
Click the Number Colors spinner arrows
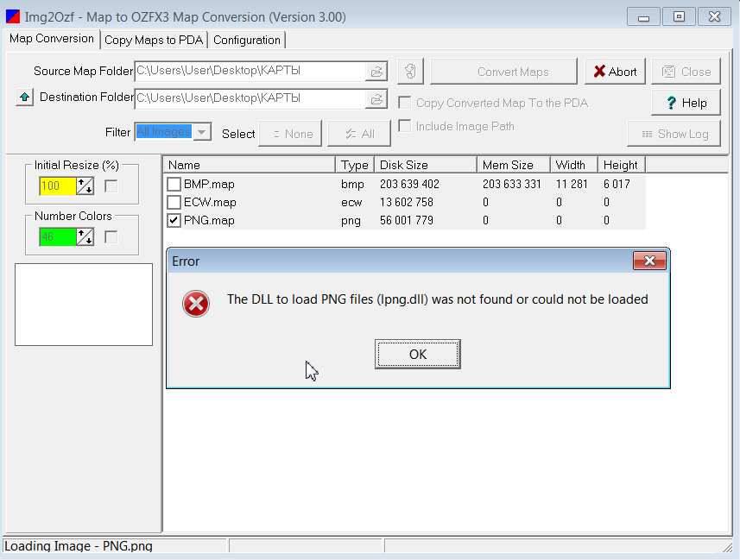[85, 236]
